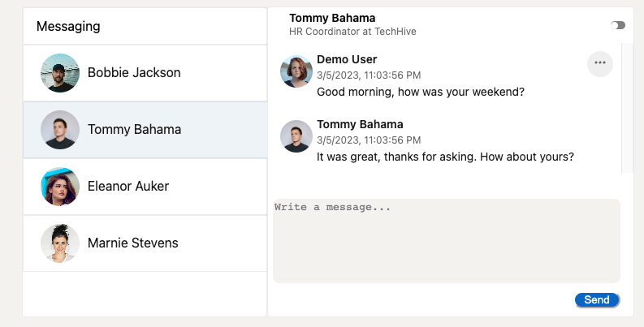Click Tommy Bahama's name above his reply
Screen dimensions: 644x327
pyautogui.click(x=360, y=124)
